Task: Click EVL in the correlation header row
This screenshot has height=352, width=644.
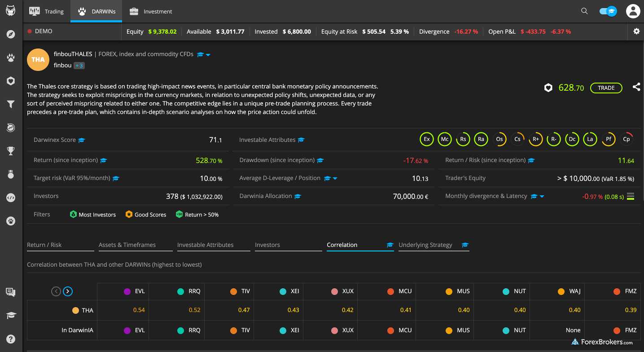Action: coord(140,291)
